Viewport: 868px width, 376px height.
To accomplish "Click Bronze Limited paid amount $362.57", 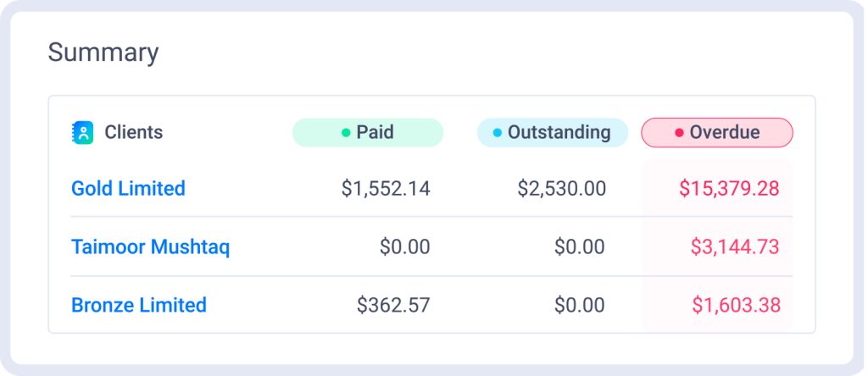I will pyautogui.click(x=393, y=305).
